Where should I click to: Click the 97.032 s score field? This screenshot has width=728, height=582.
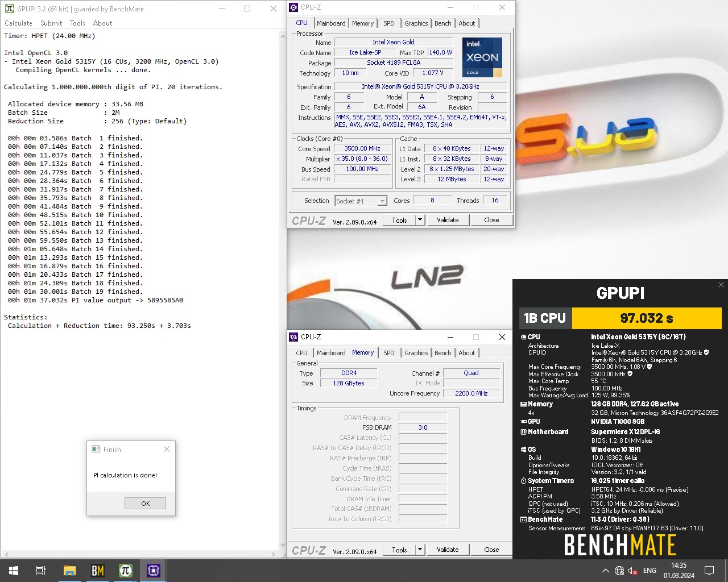(647, 318)
